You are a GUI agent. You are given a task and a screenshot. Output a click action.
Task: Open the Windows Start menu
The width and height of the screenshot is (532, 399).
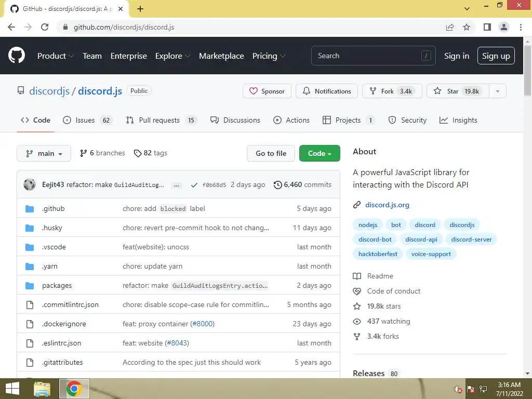tap(12, 389)
